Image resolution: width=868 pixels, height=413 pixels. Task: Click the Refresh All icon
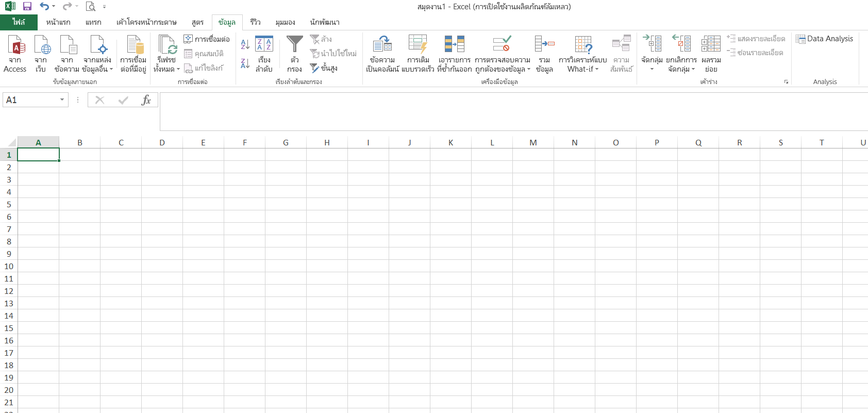click(168, 45)
